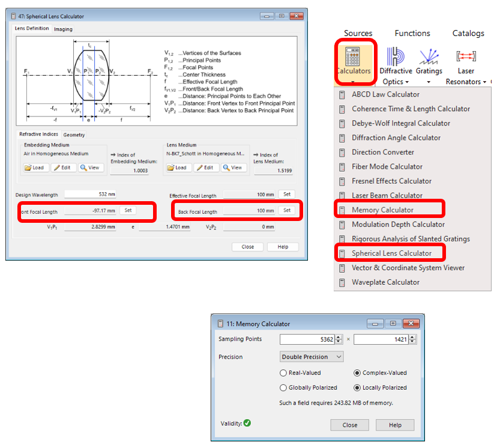The image size is (500, 448).
Task: Edit the Lens Medium material
Action: [x=205, y=168]
